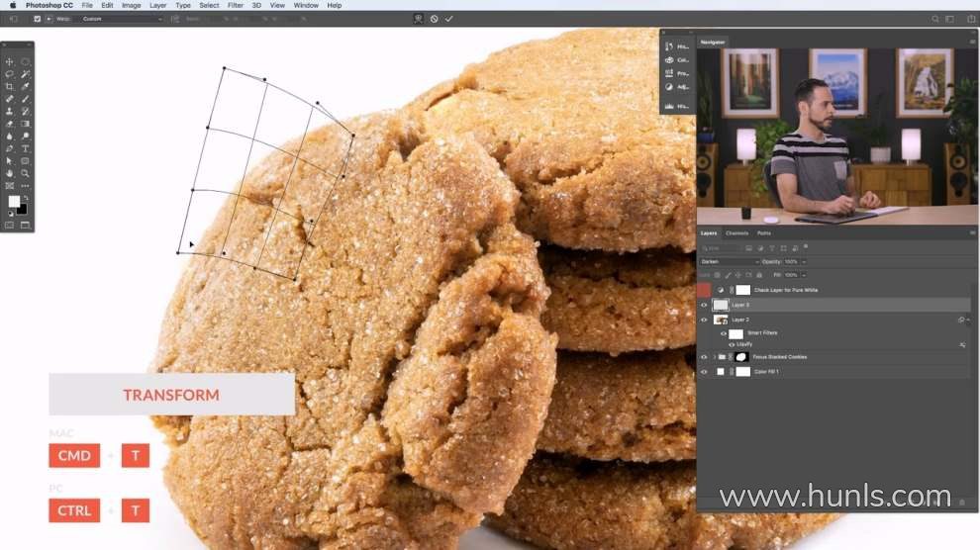Cancel the transform with the circle-slash icon

click(435, 19)
